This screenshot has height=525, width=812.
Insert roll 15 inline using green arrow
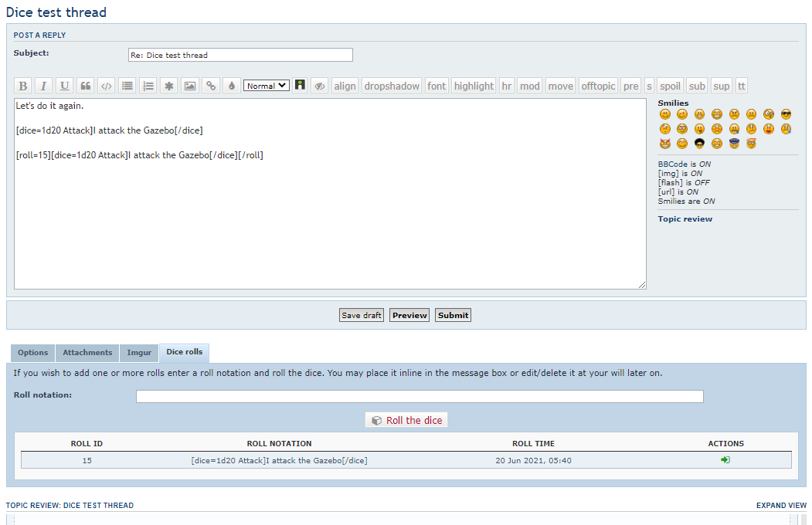725,460
